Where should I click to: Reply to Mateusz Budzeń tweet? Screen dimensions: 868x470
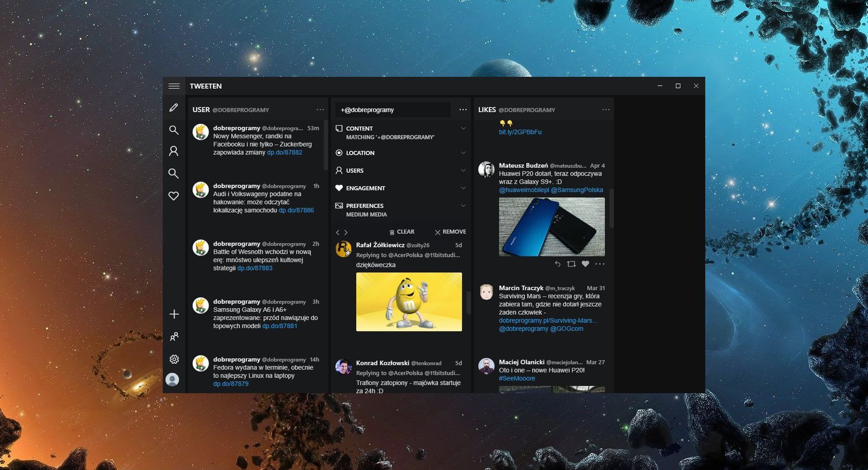558,264
